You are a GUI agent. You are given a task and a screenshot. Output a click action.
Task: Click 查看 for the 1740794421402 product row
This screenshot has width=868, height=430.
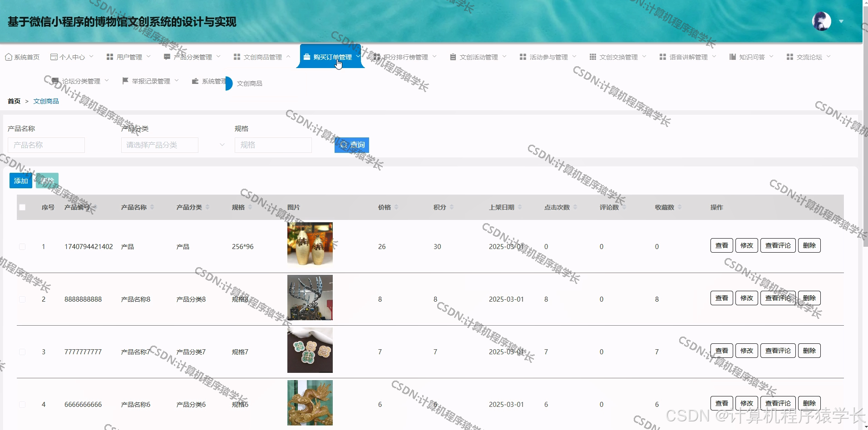722,245
